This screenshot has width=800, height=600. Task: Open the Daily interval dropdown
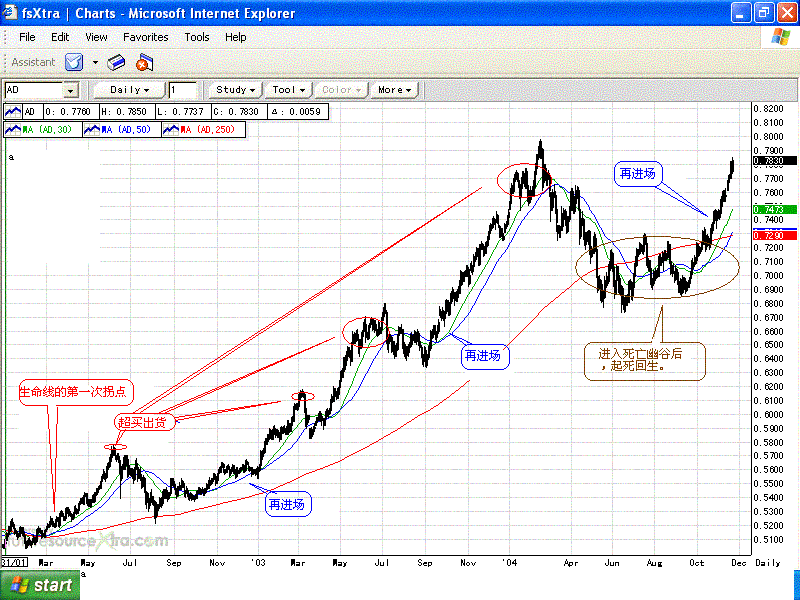130,90
